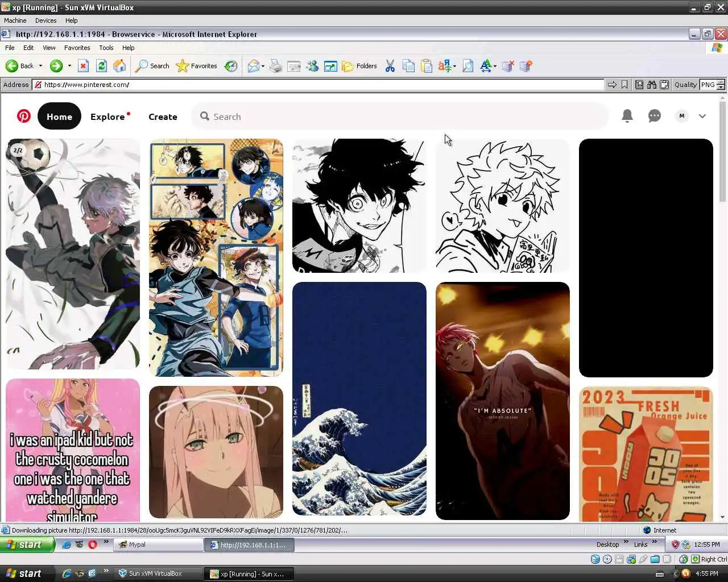Open Pinterest messages chat bubble

tap(655, 116)
